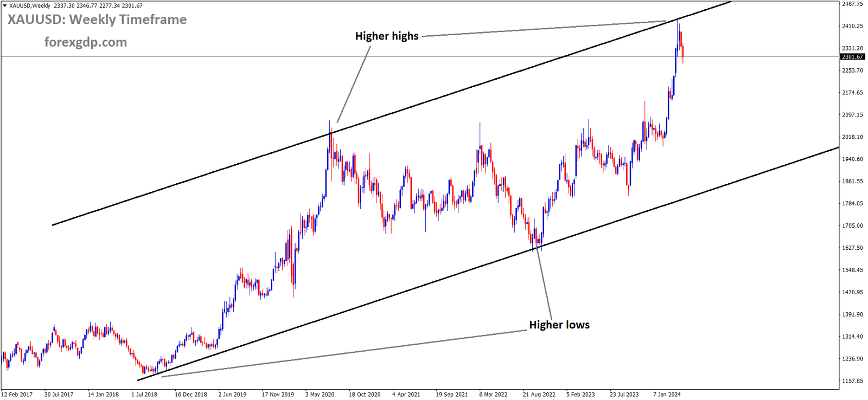Click the 2410.25 price axis label
The width and height of the screenshot is (868, 400).
[852, 26]
